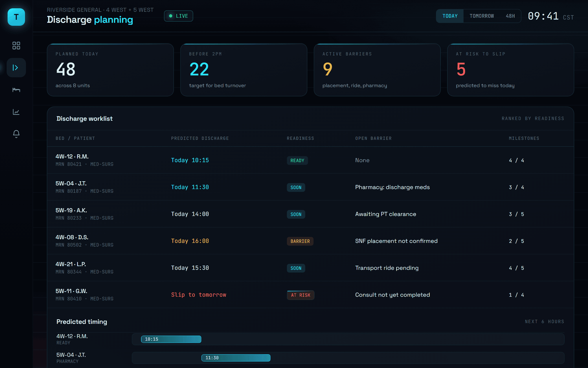Open the notifications bell icon
The height and width of the screenshot is (368, 588).
click(16, 134)
